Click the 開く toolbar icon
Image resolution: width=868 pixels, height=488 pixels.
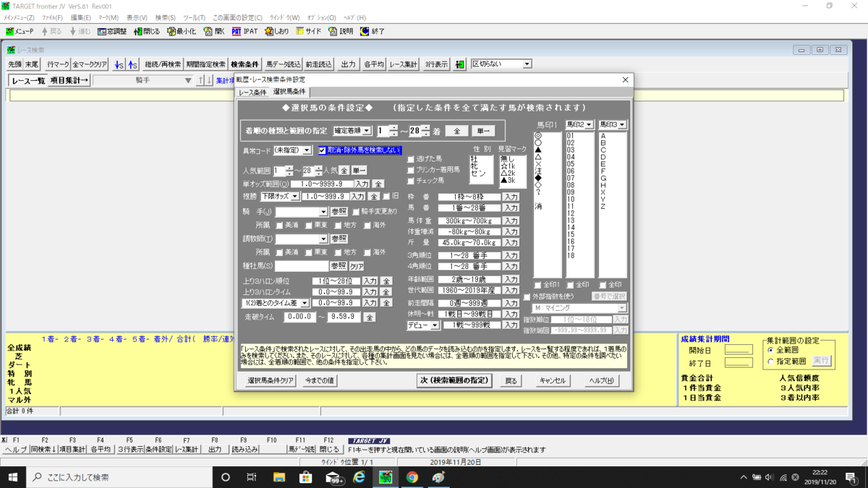coord(215,32)
